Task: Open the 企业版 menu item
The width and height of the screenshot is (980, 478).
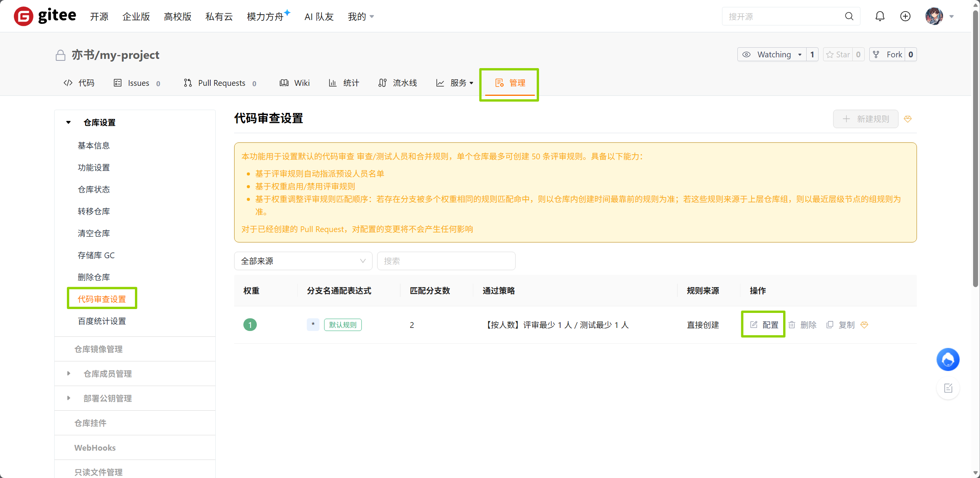Action: 136,16
